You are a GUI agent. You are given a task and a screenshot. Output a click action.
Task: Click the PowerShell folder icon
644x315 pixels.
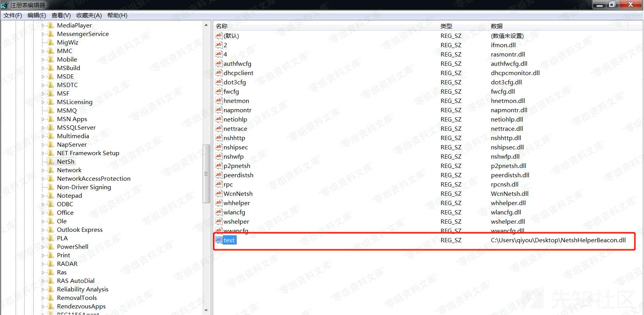coord(51,247)
